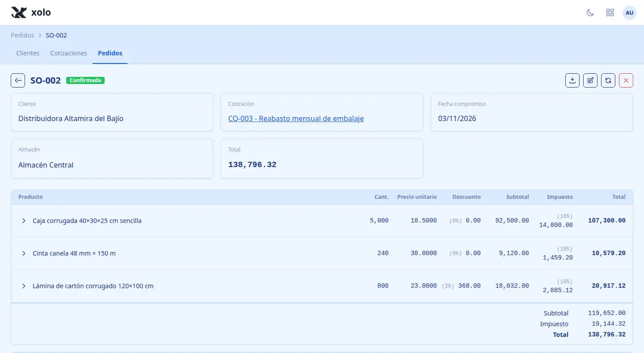Toggle dark mode moon icon
644x353 pixels.
(590, 13)
